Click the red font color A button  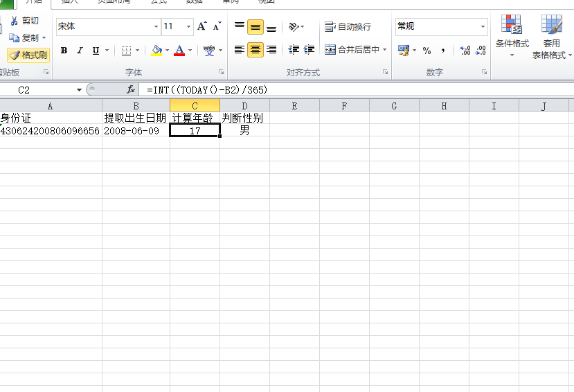tap(179, 51)
